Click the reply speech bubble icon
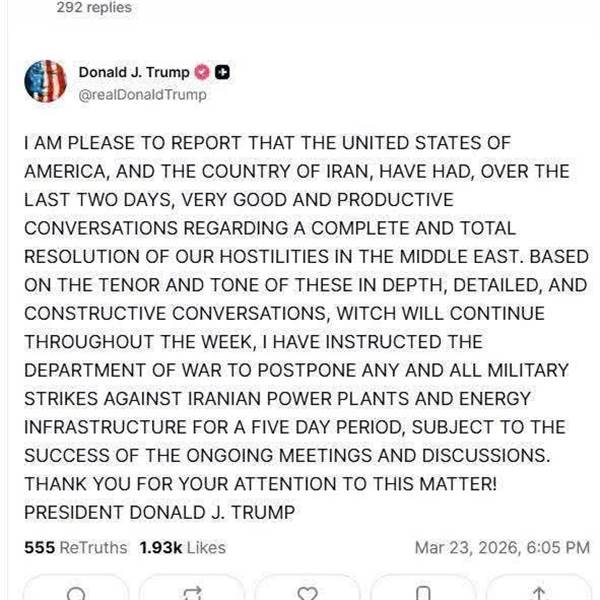Viewport: 600px width, 600px height. pyautogui.click(x=75, y=592)
